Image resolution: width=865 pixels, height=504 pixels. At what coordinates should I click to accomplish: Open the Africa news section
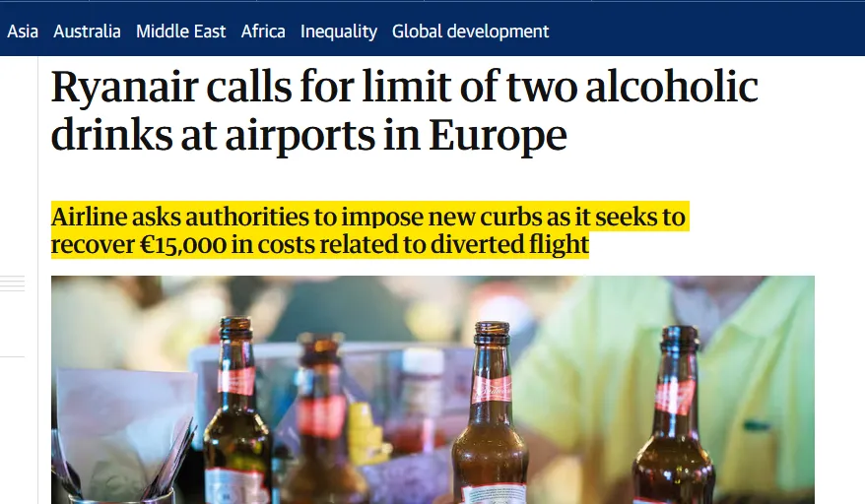[263, 31]
